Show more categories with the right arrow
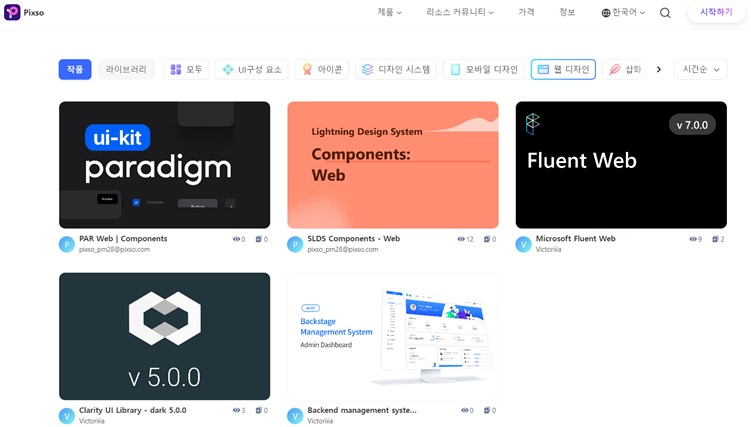This screenshot has width=751, height=427. [659, 69]
